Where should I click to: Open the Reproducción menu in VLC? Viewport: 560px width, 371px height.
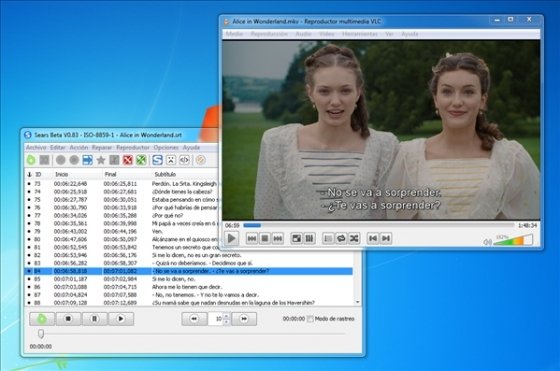click(x=269, y=34)
